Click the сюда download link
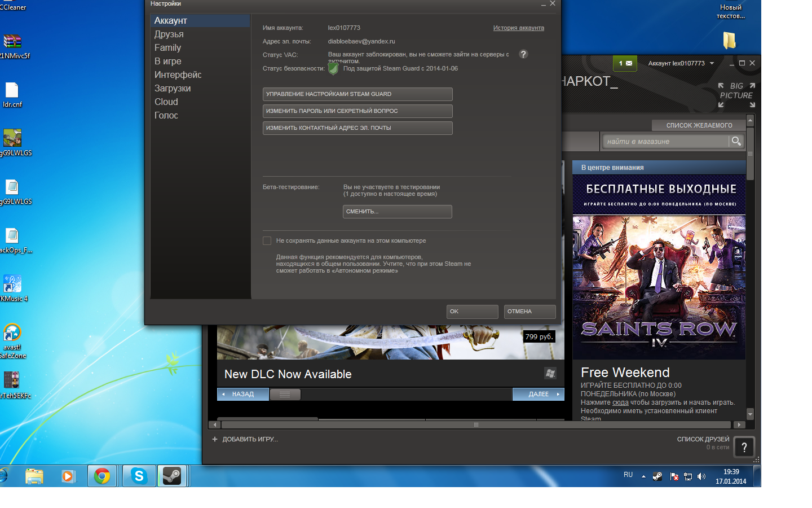Viewport: 812px width, 508px height. [x=620, y=402]
